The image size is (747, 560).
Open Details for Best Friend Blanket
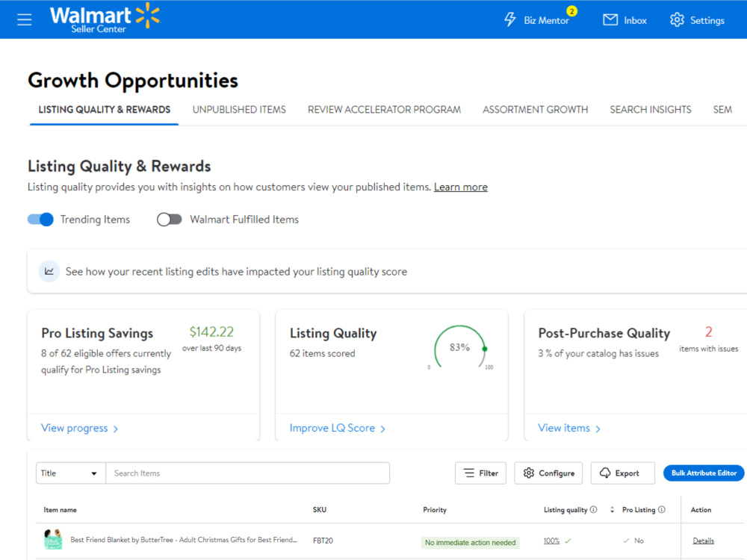[x=703, y=541]
